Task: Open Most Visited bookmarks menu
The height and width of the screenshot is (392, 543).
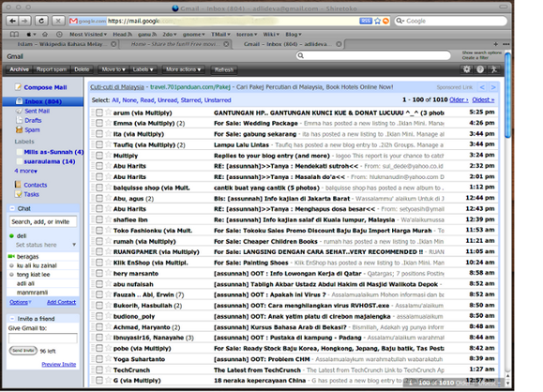Action: [x=88, y=35]
